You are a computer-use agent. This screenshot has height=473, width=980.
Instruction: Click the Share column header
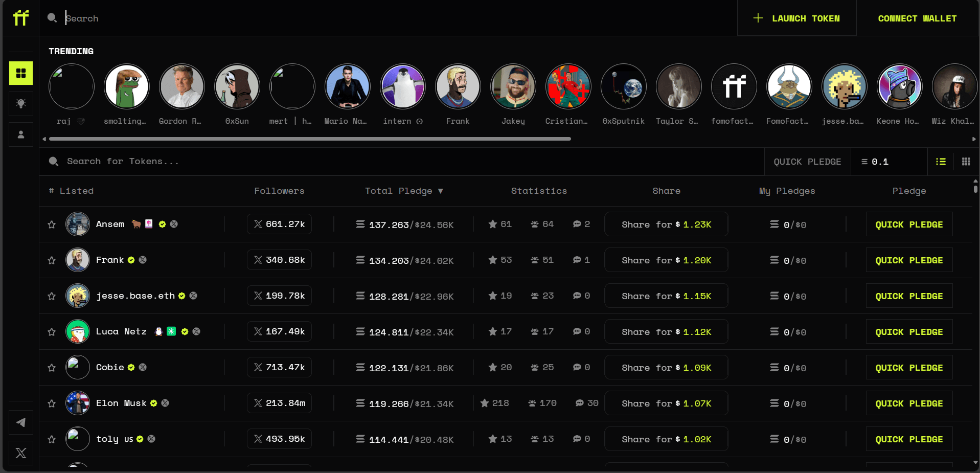[x=666, y=191]
